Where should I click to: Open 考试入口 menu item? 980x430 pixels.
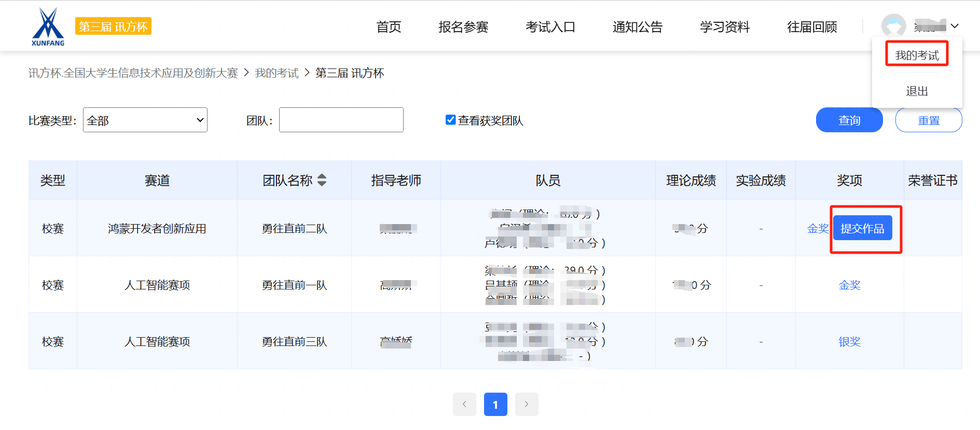[550, 27]
